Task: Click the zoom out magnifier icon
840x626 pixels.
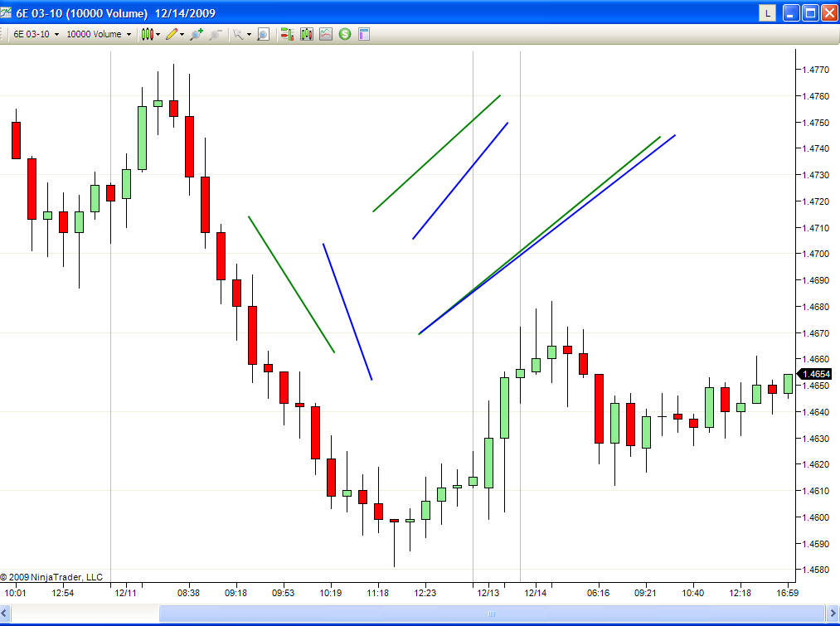Action: [x=216, y=34]
